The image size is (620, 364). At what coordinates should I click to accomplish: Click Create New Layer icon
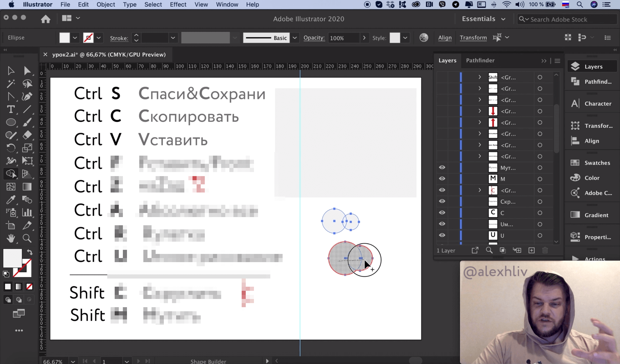pyautogui.click(x=531, y=250)
